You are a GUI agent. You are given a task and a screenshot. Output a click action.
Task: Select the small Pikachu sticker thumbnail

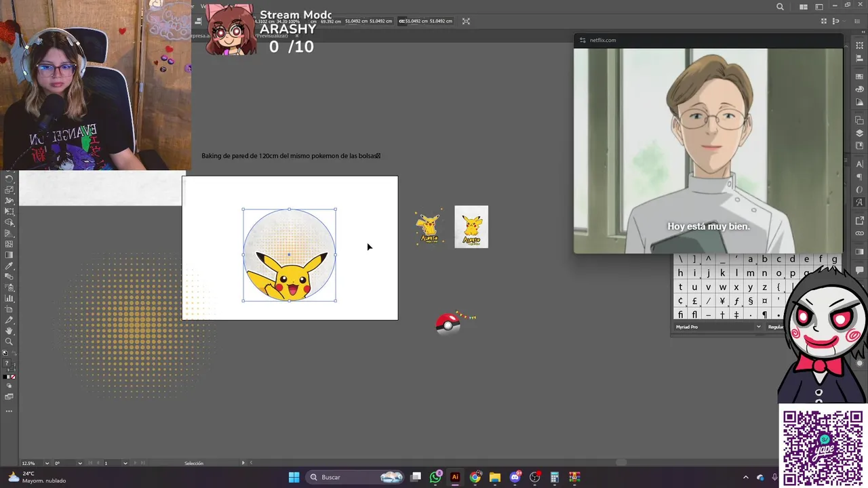429,226
